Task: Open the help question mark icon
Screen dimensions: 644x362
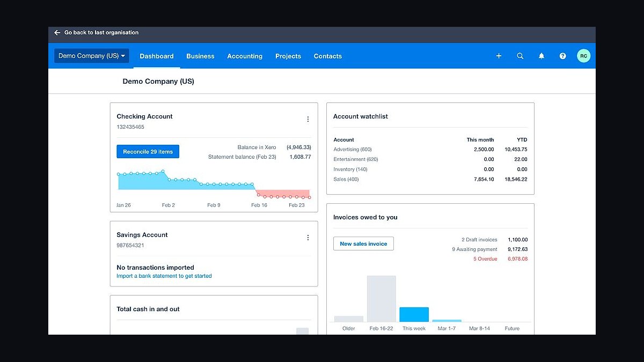Action: coord(562,56)
